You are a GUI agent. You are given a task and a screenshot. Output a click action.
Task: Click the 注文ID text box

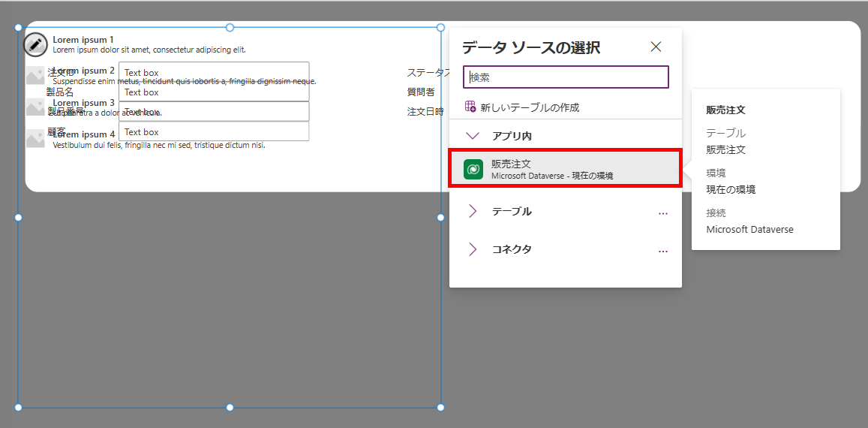point(214,72)
